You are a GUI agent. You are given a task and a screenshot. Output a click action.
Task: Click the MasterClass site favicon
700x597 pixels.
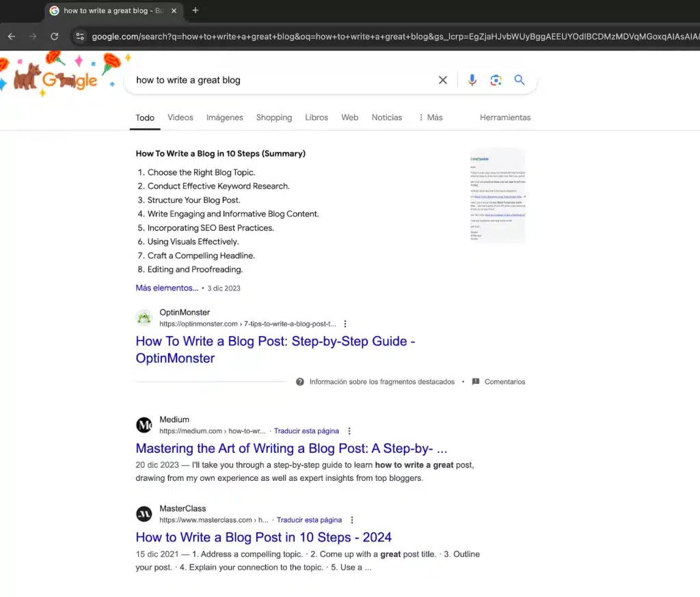[144, 514]
